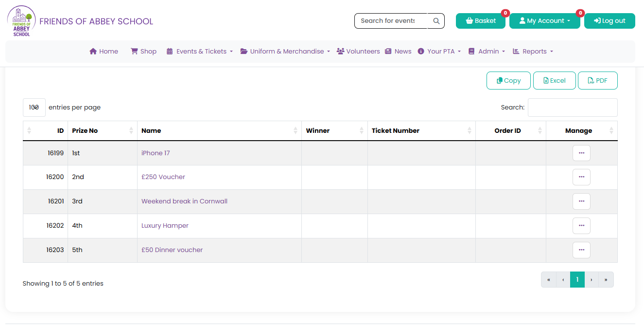Expand Events & Tickets menu

click(200, 51)
